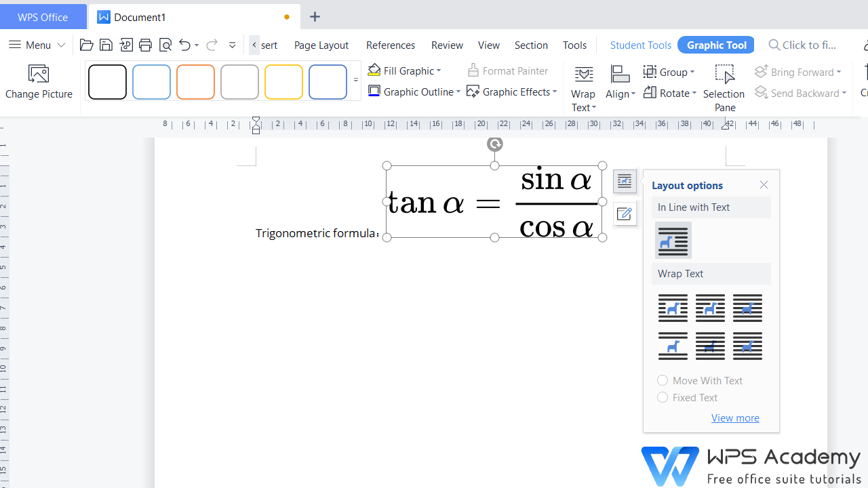Select the Fixed Text radio button
This screenshot has width=868, height=488.
pyautogui.click(x=663, y=397)
